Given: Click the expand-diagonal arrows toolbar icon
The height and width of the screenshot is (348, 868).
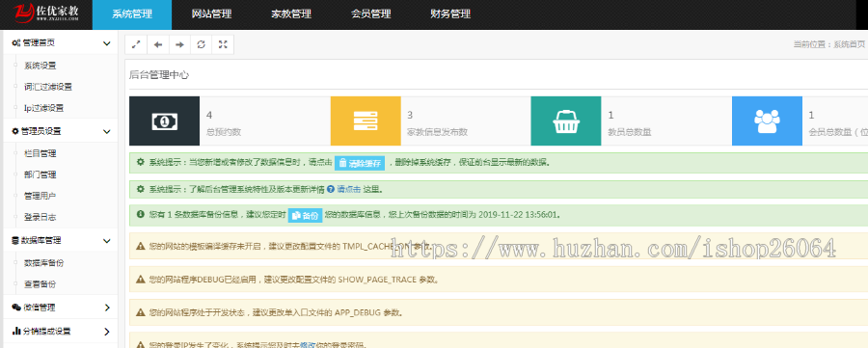Looking at the screenshot, I should [136, 44].
